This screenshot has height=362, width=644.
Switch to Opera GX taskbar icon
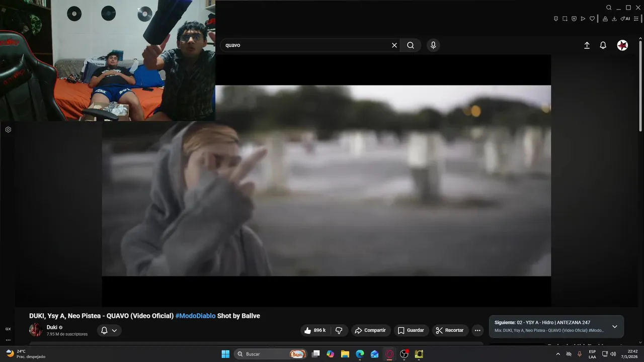389,354
